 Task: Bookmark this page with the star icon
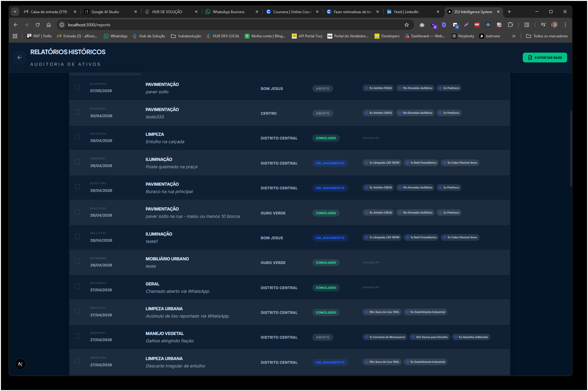(x=407, y=25)
